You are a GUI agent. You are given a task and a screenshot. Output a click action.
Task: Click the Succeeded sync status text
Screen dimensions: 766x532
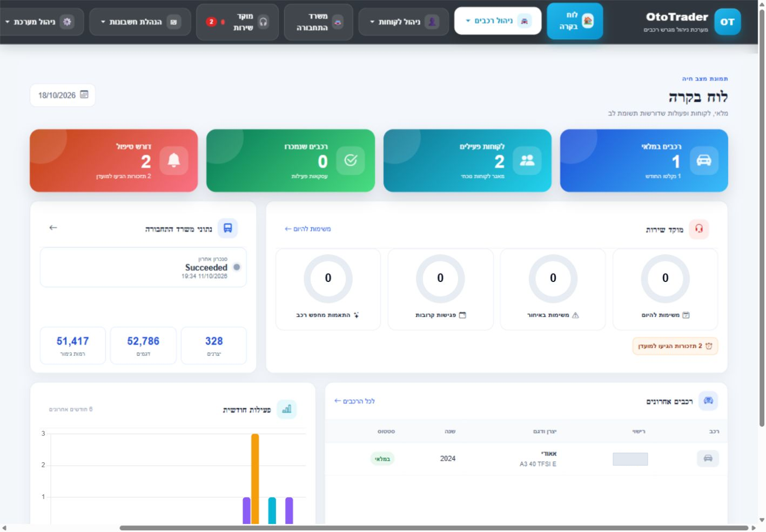tap(206, 267)
